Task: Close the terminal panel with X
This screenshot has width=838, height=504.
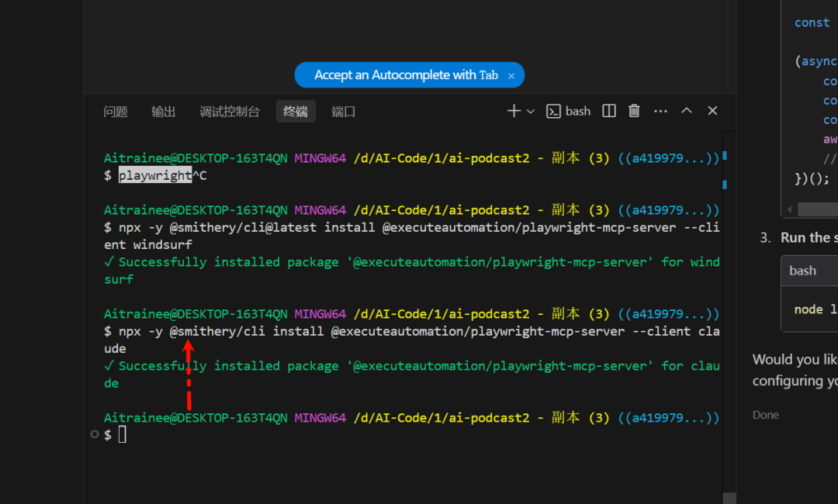Action: pos(712,112)
